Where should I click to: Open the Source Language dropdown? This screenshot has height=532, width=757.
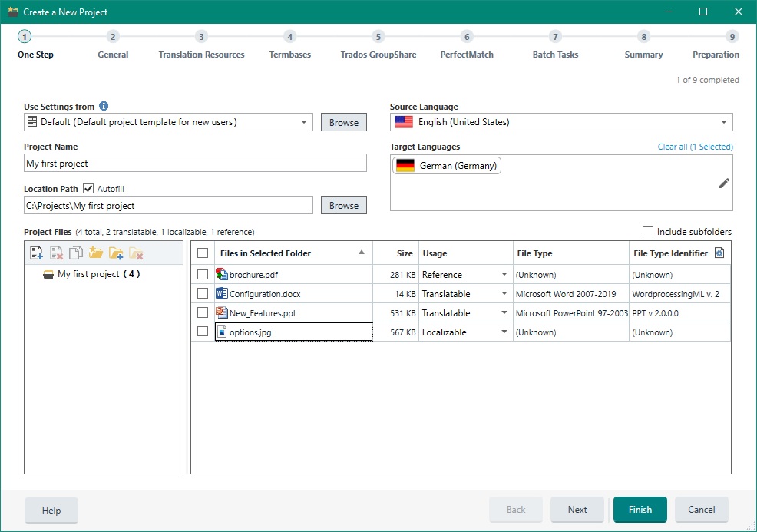coord(723,122)
